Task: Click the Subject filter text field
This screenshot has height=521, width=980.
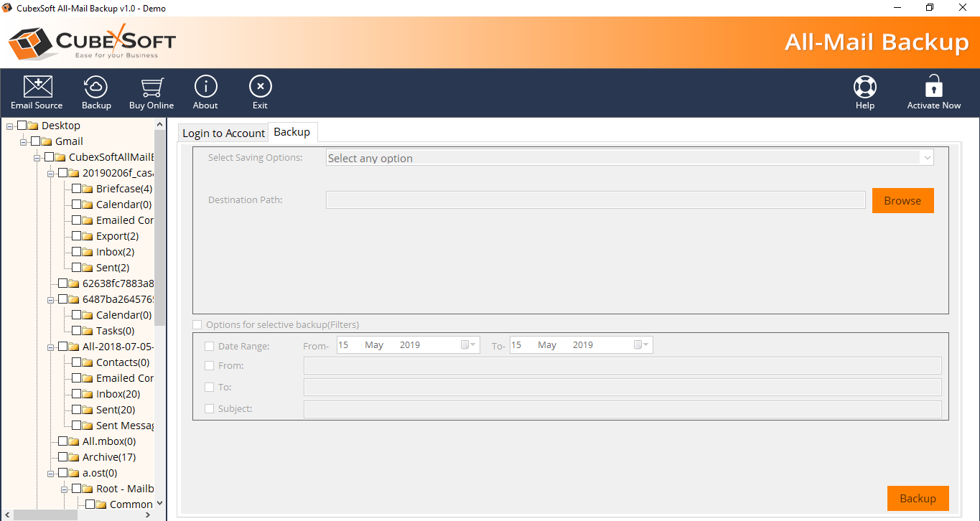Action: coord(622,409)
